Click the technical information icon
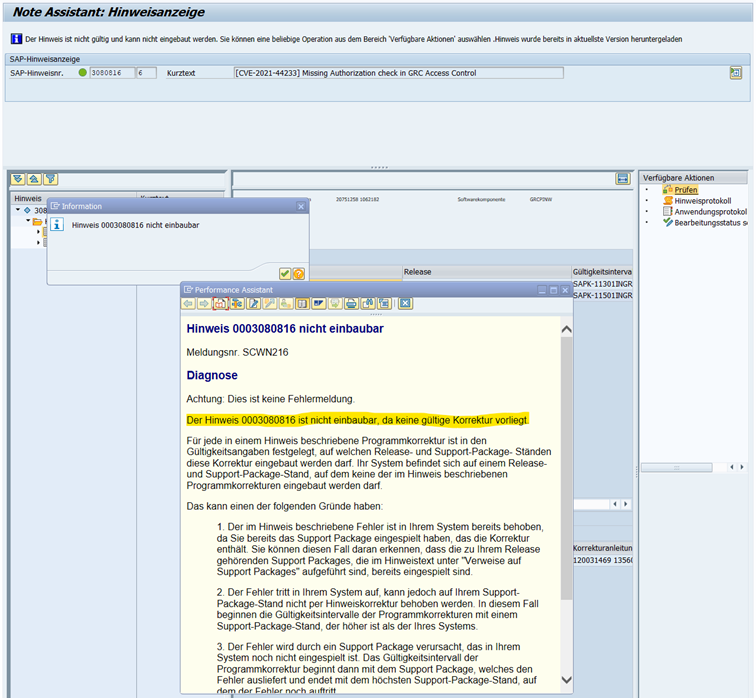Image resolution: width=756 pixels, height=698 pixels. tap(237, 303)
